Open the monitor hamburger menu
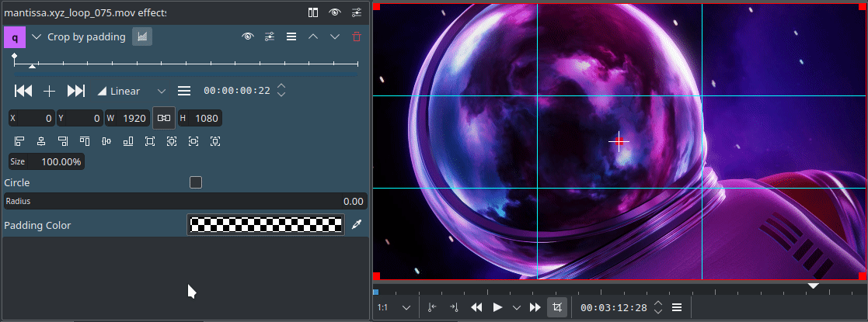 (677, 307)
